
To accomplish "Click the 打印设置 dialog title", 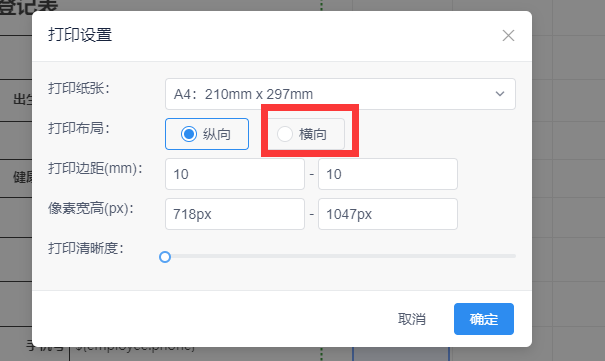I will pos(80,35).
